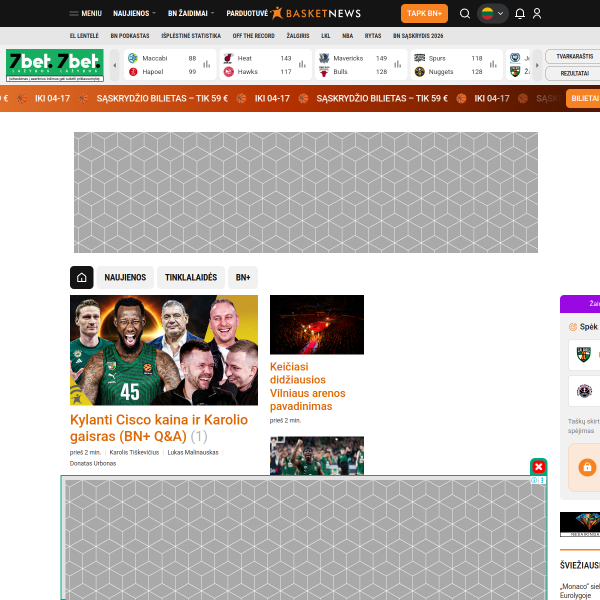
Task: Click the Spurs team logo
Action: [x=419, y=58]
